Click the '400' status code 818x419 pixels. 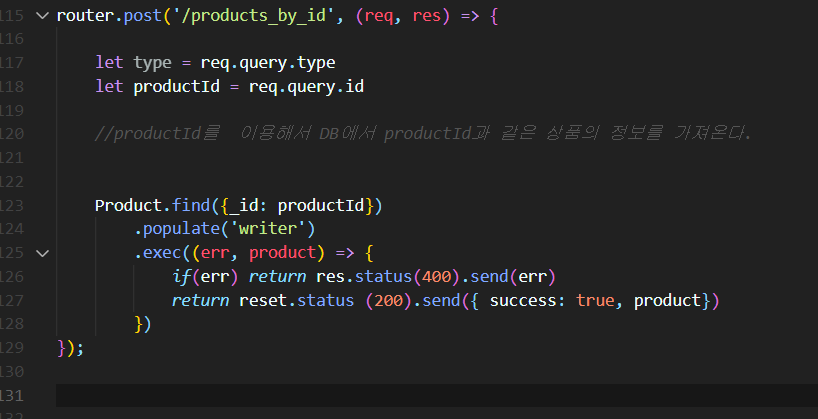pyautogui.click(x=436, y=277)
